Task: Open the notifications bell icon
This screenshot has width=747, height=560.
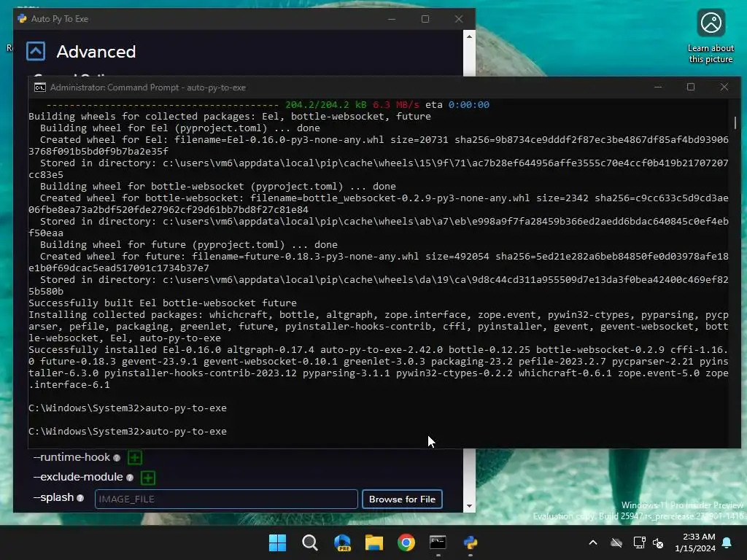Action: click(727, 542)
